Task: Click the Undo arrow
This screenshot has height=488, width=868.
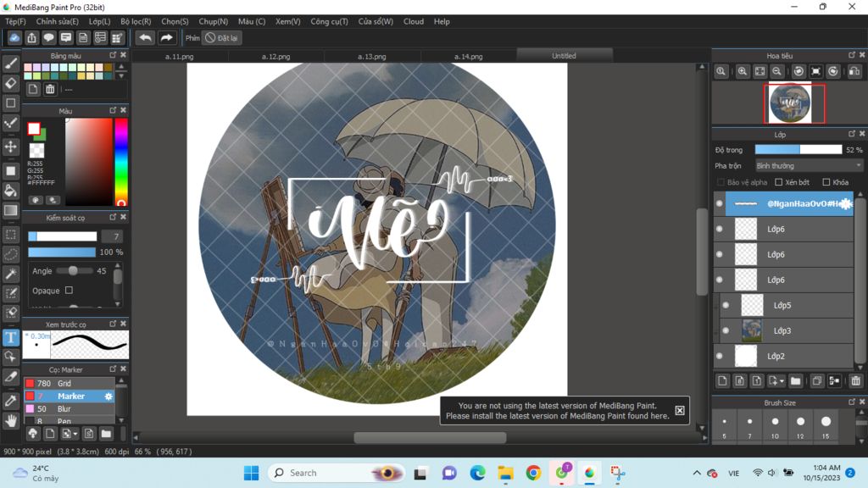Action: coord(145,37)
